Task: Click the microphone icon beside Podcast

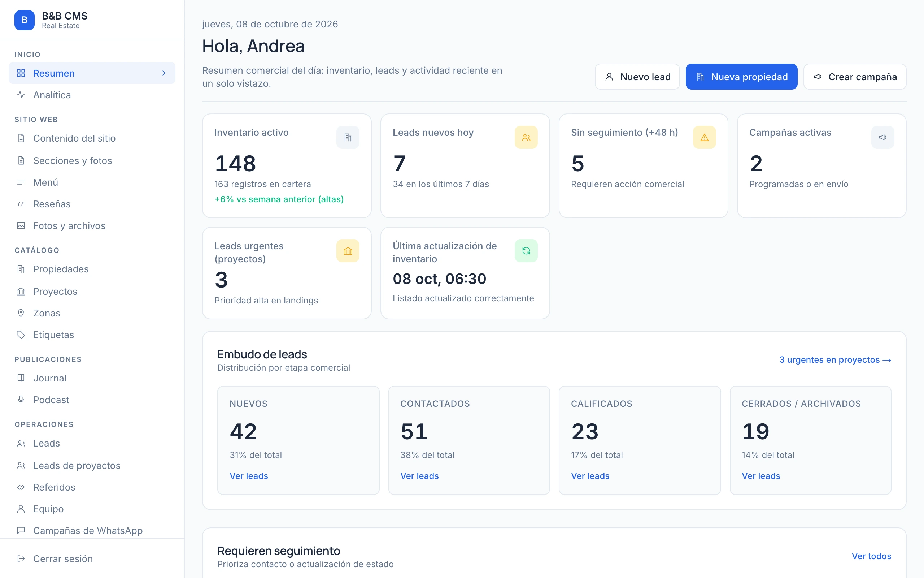Action: pos(21,400)
